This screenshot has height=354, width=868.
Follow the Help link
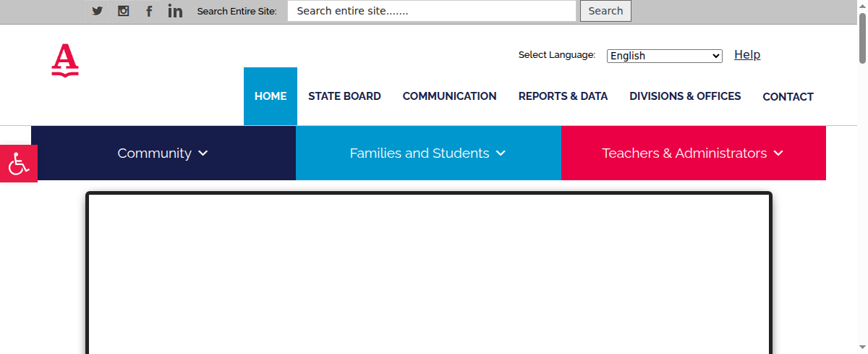click(x=746, y=55)
